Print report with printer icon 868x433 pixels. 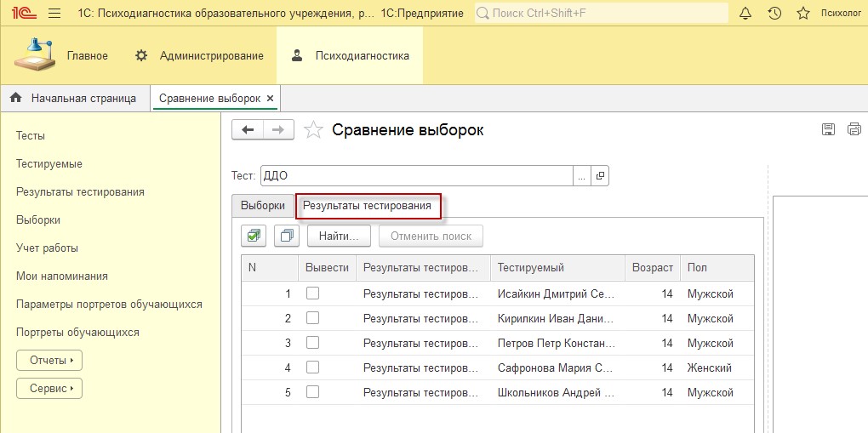(x=854, y=129)
